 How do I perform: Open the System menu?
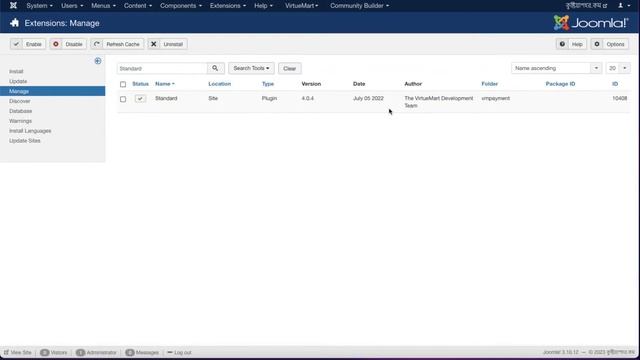39,5
